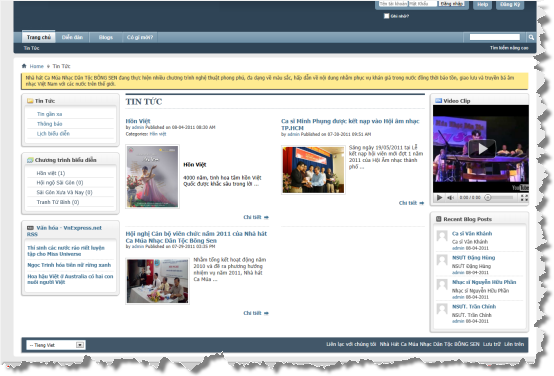Click the Video Clip panel icon
Viewport: 554px width, 376px height.
point(438,101)
